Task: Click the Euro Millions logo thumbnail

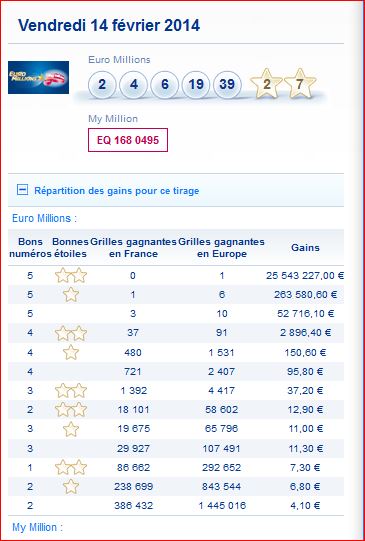Action: pos(38,77)
